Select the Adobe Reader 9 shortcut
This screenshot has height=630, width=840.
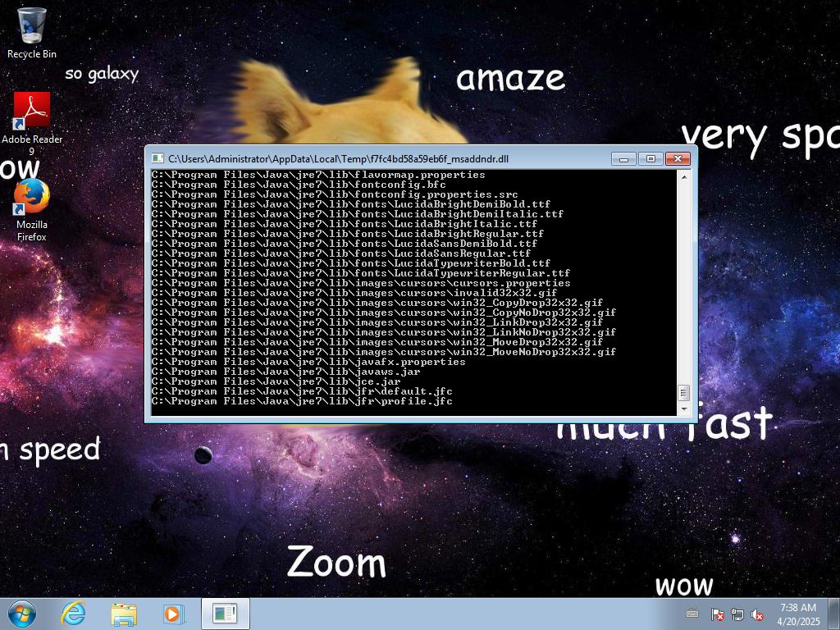tap(32, 124)
